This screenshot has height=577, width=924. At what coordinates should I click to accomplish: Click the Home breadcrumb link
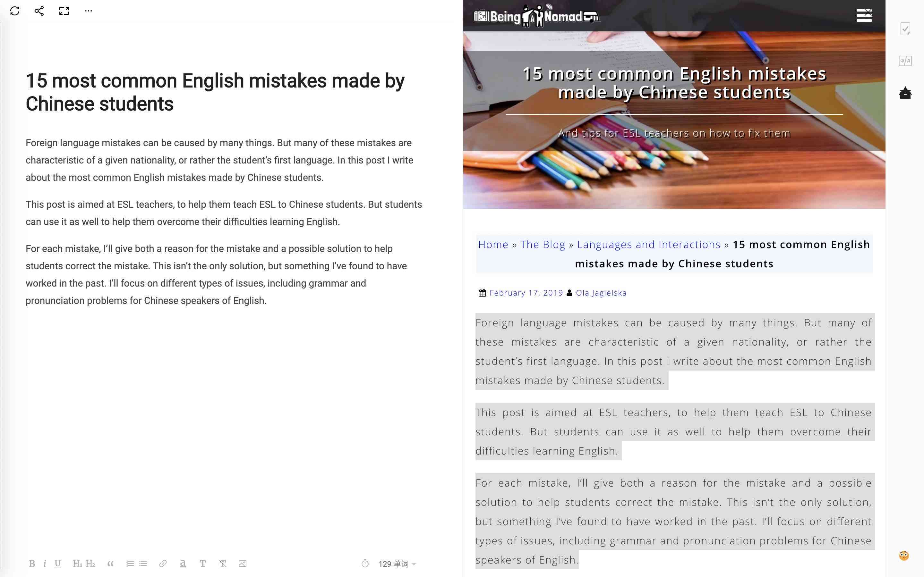[x=493, y=244]
